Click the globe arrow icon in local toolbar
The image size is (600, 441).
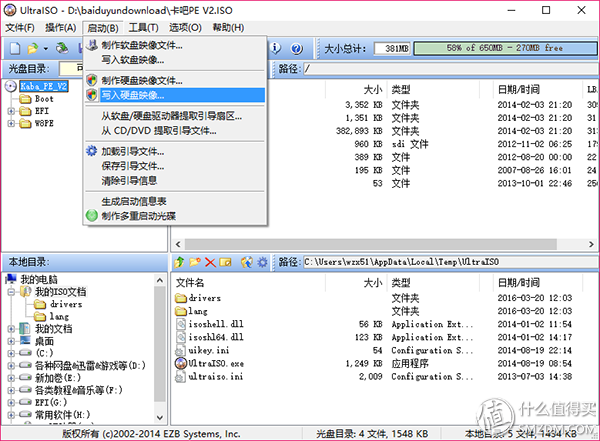pos(247,262)
